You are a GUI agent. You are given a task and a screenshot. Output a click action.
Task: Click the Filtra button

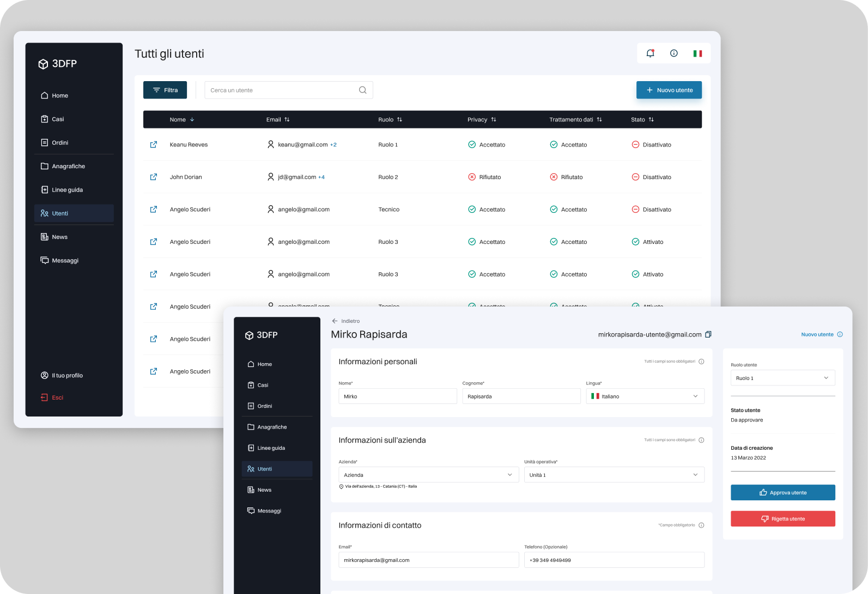[x=165, y=90]
